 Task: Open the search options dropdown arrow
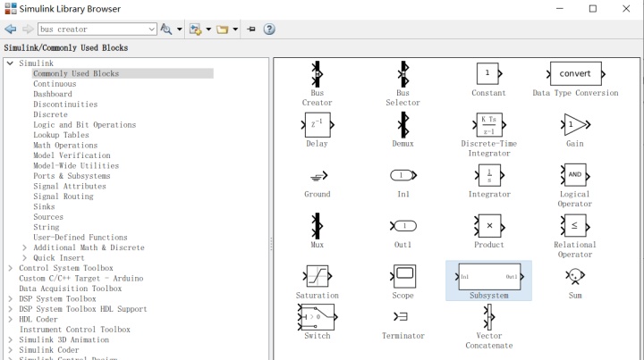pyautogui.click(x=180, y=29)
